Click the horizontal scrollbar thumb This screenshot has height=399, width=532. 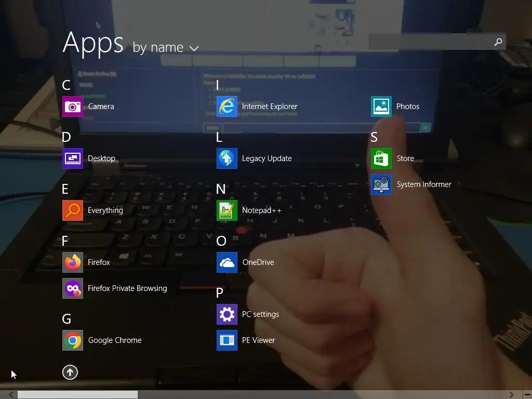click(78, 395)
